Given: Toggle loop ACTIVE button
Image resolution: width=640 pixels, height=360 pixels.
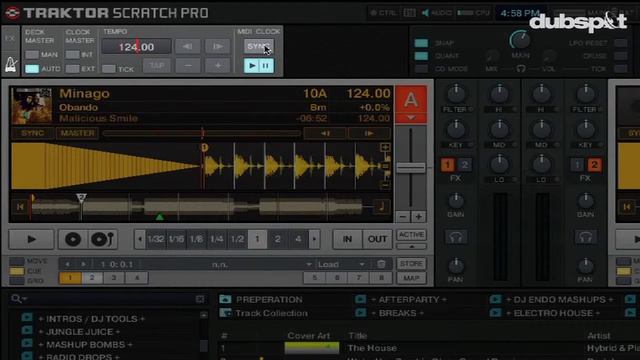Looking at the screenshot, I should (411, 235).
